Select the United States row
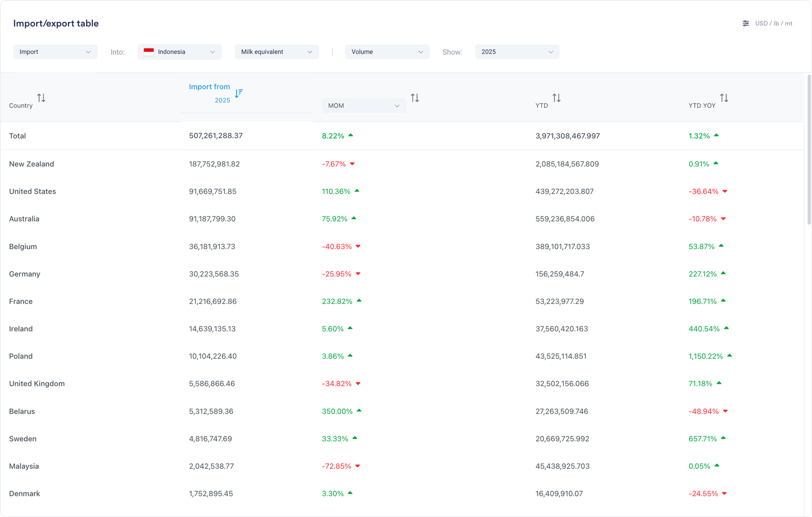This screenshot has width=812, height=517. tap(32, 191)
